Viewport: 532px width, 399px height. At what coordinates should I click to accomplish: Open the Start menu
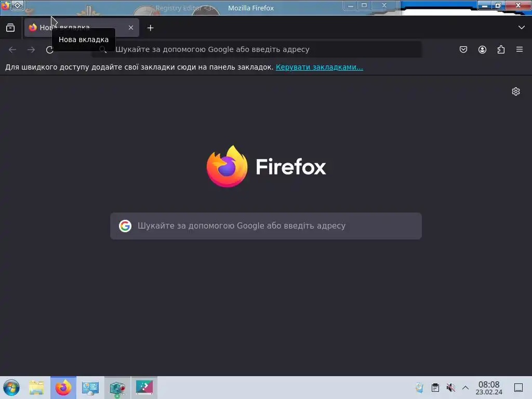pos(11,388)
